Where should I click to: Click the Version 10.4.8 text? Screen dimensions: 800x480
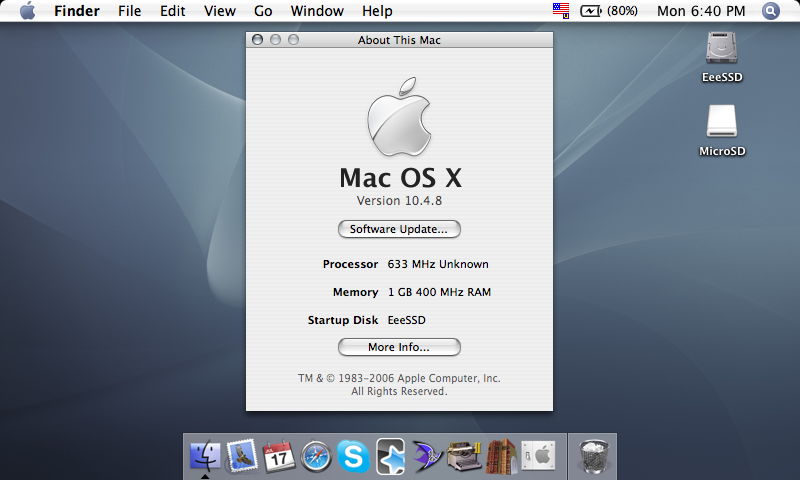point(399,200)
